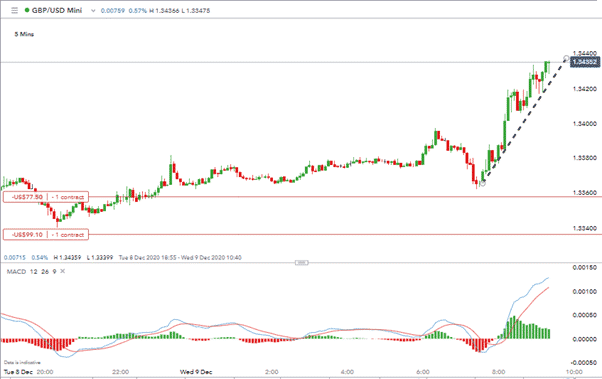Remove the MACD indicator with X
Screen dimensions: 602x379
click(x=63, y=271)
